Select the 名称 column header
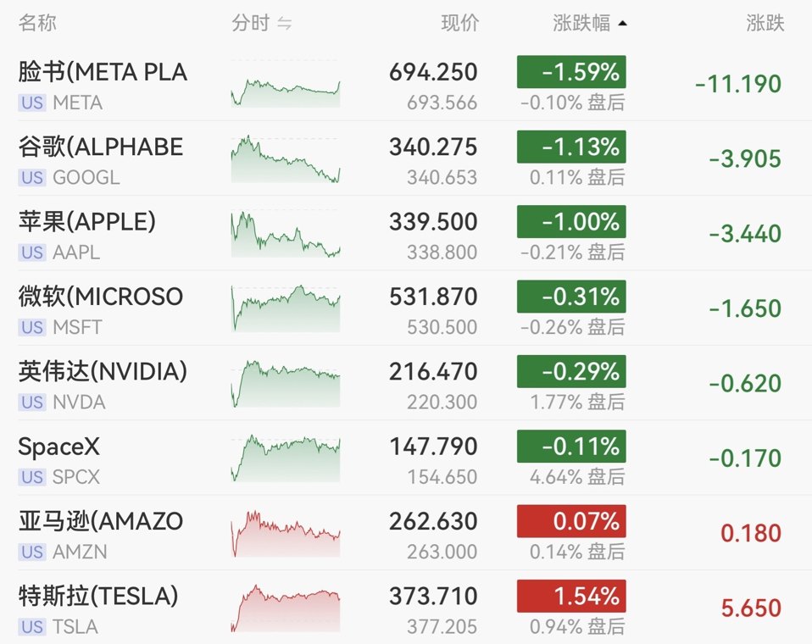812x644 pixels. [37, 23]
